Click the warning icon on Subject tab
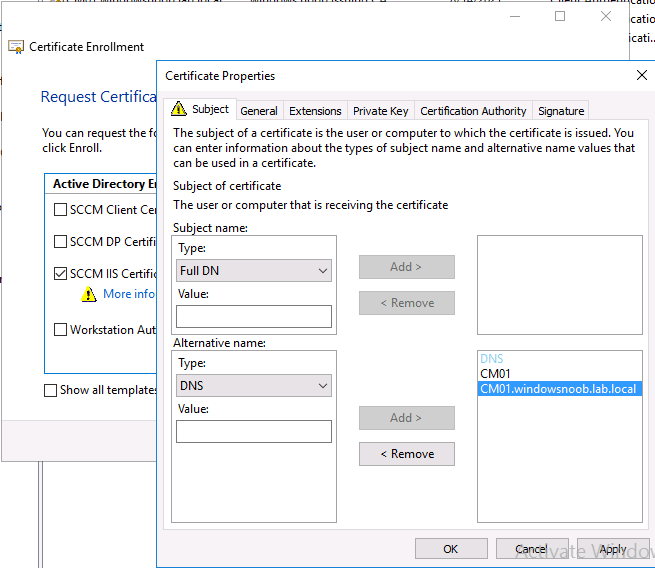655x568 pixels. tap(179, 109)
